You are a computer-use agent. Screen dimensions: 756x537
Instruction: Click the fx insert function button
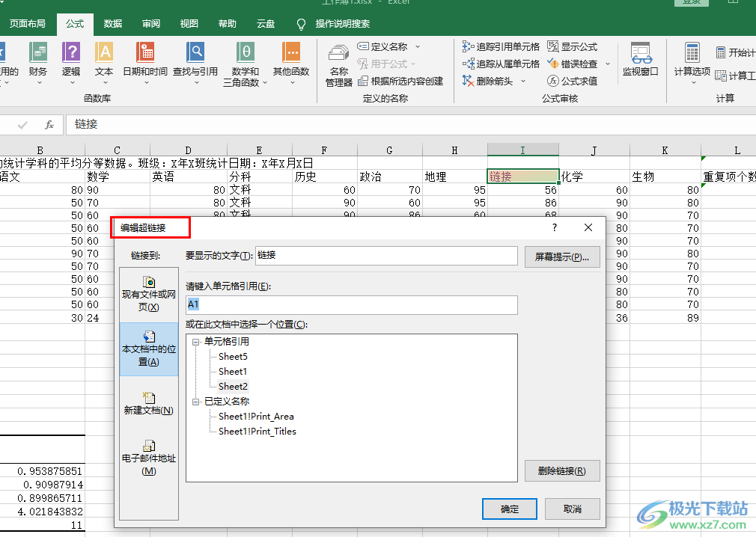[49, 125]
